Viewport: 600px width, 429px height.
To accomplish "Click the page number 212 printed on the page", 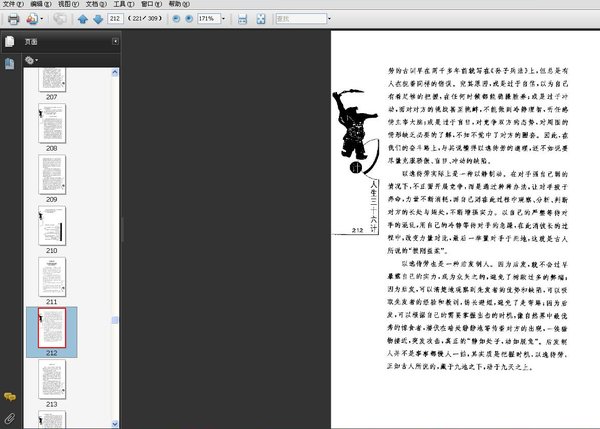I will tap(357, 230).
